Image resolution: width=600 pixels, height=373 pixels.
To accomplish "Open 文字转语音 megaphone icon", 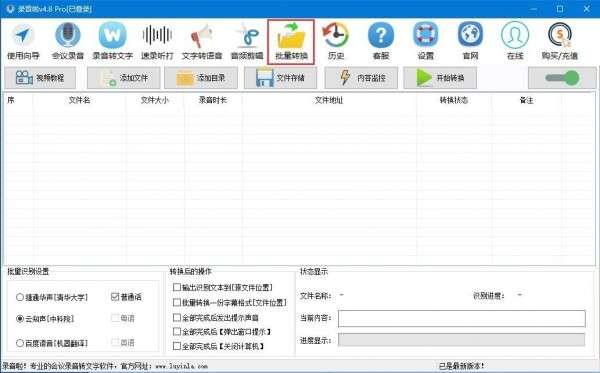I will pyautogui.click(x=202, y=35).
